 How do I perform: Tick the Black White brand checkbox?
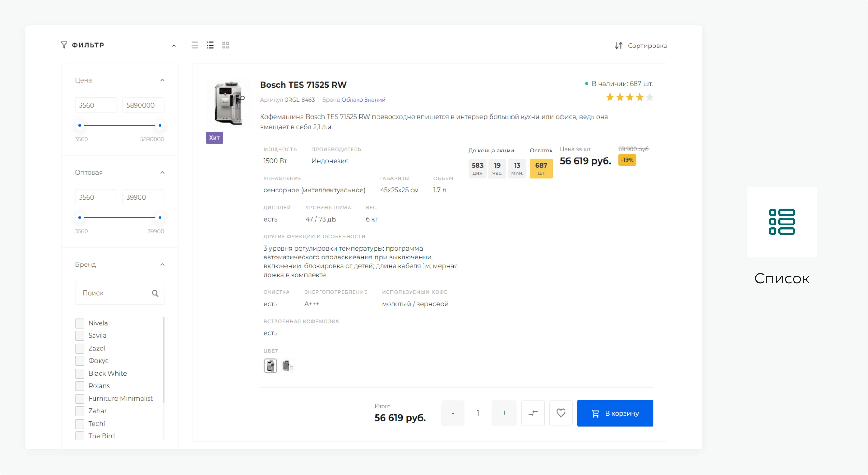point(80,373)
